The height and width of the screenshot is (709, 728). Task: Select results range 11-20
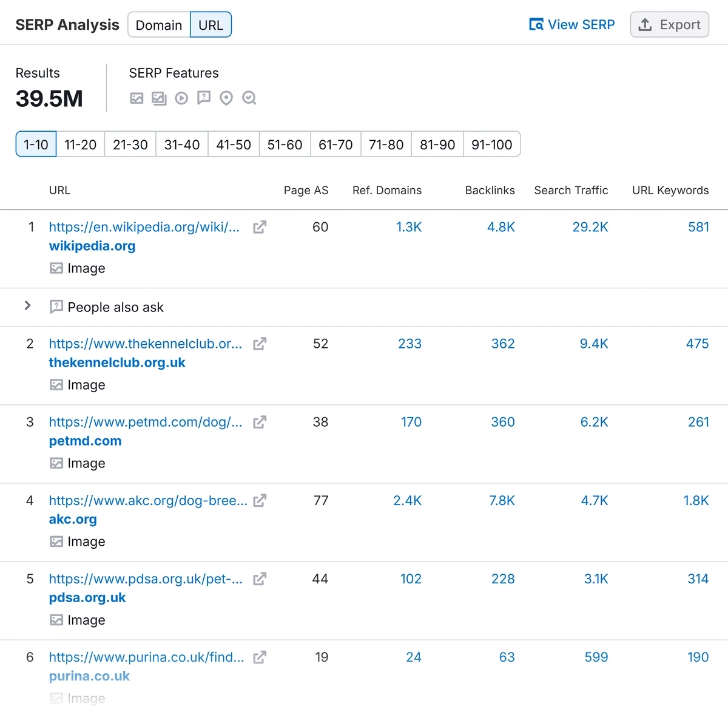coord(80,144)
